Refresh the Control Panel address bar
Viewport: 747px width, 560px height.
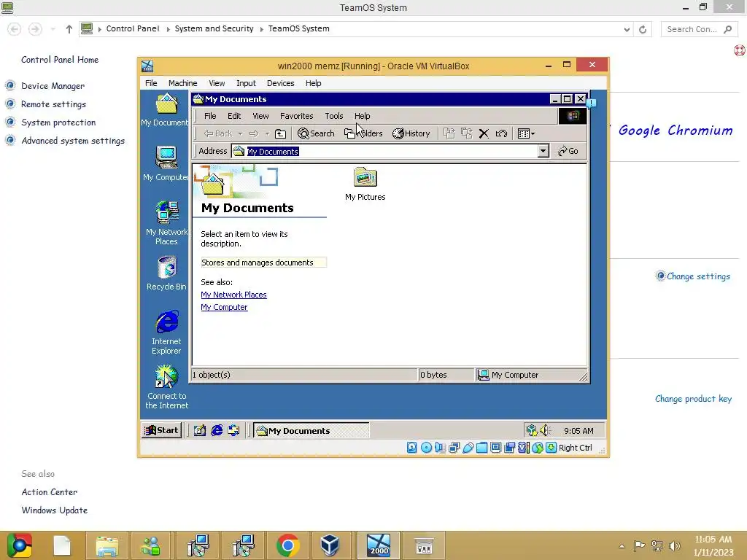tap(643, 29)
